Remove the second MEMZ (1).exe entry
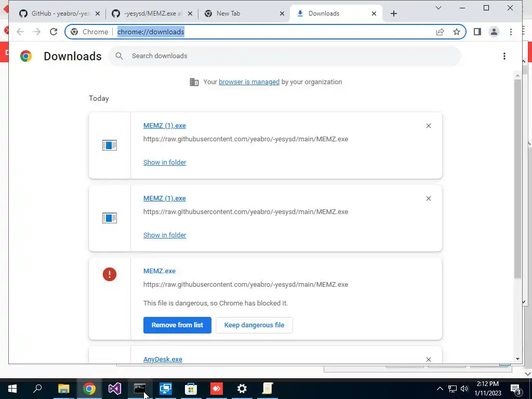532x399 pixels. coord(429,198)
